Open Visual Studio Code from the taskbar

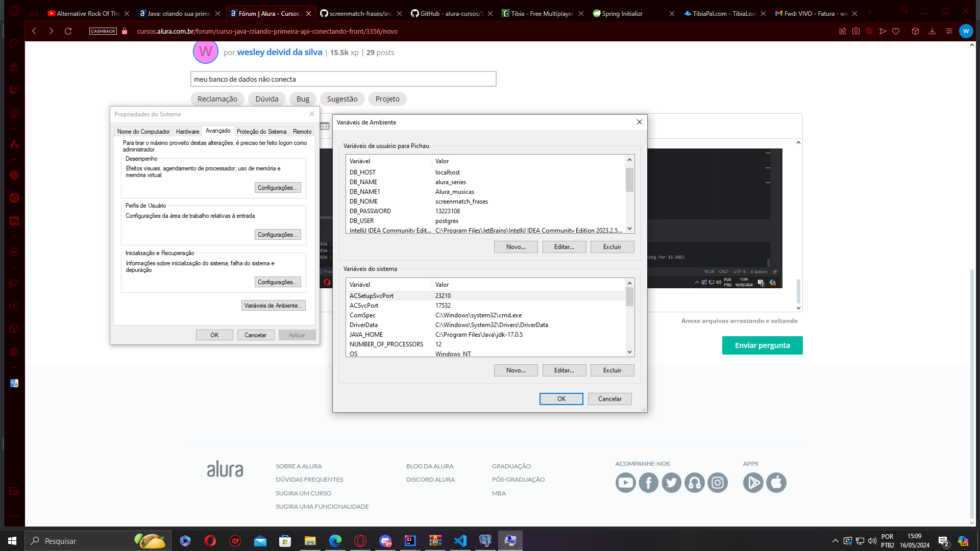(x=460, y=541)
